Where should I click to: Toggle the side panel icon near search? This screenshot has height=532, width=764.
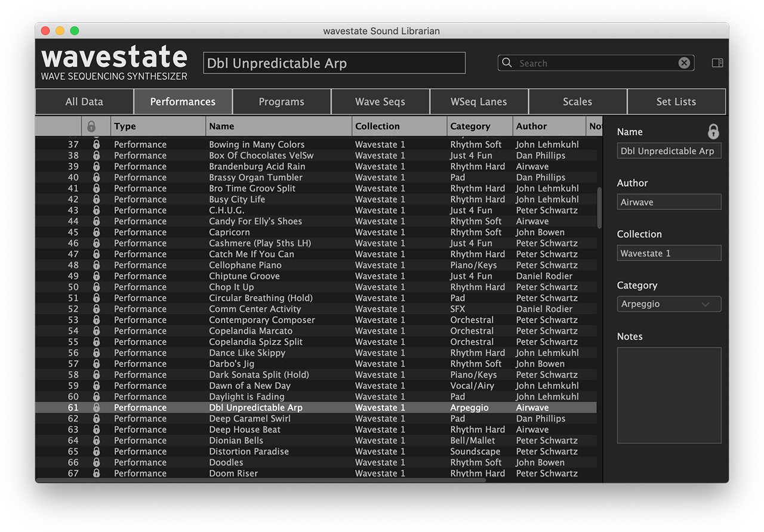(x=717, y=63)
